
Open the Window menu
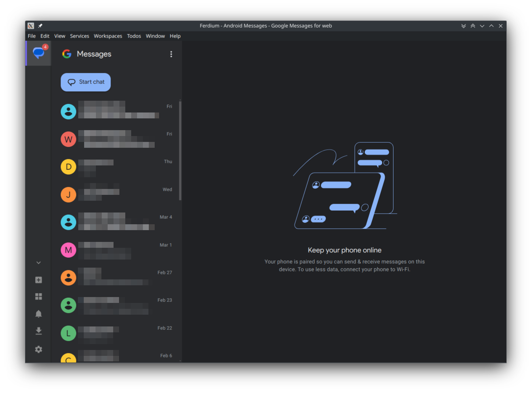155,36
